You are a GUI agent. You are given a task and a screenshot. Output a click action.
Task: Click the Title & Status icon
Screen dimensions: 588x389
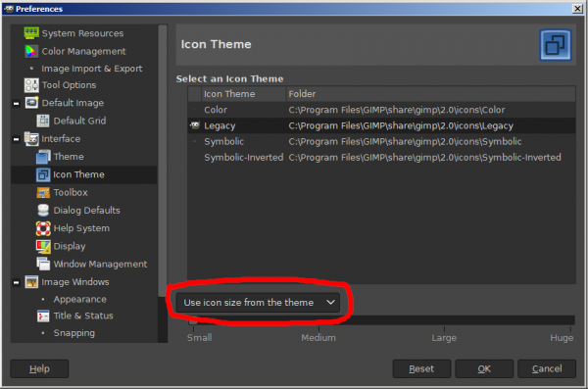tap(43, 316)
